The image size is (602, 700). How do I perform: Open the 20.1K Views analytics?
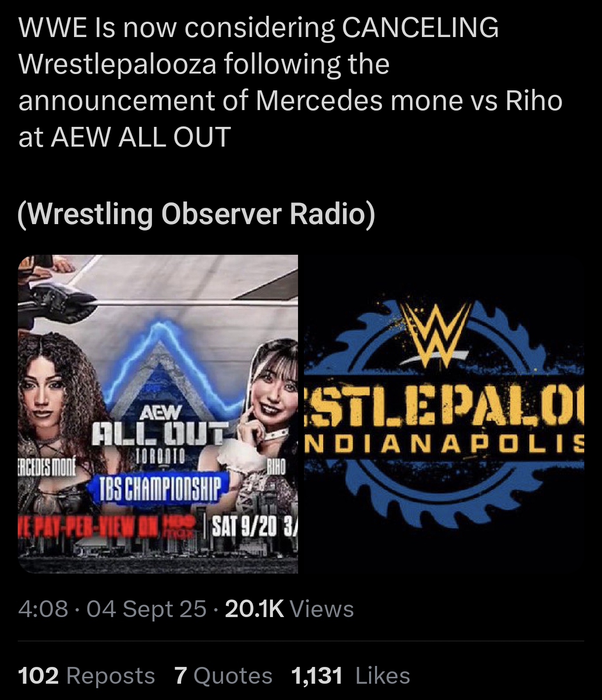pos(289,609)
